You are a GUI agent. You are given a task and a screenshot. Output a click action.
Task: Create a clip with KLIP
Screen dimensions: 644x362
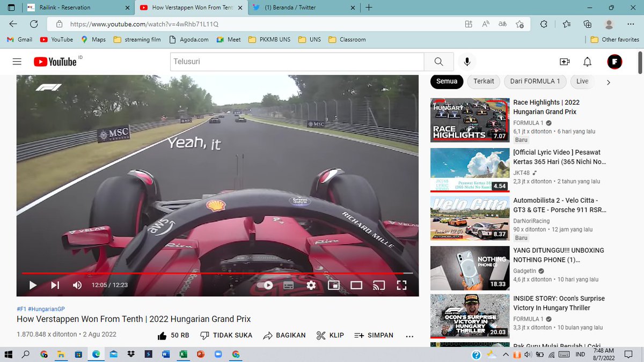pyautogui.click(x=330, y=335)
